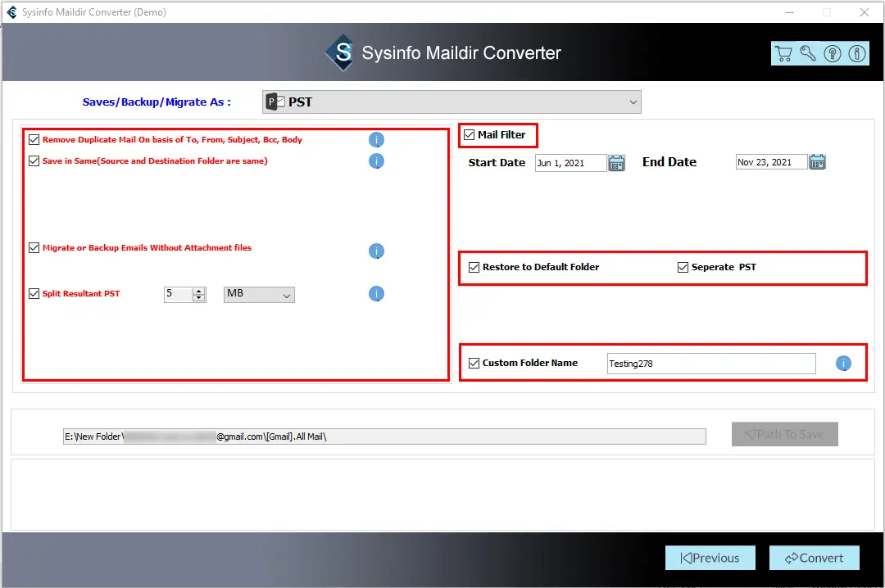This screenshot has height=588, width=885.
Task: Show info for Save in Same option
Action: coord(376,161)
